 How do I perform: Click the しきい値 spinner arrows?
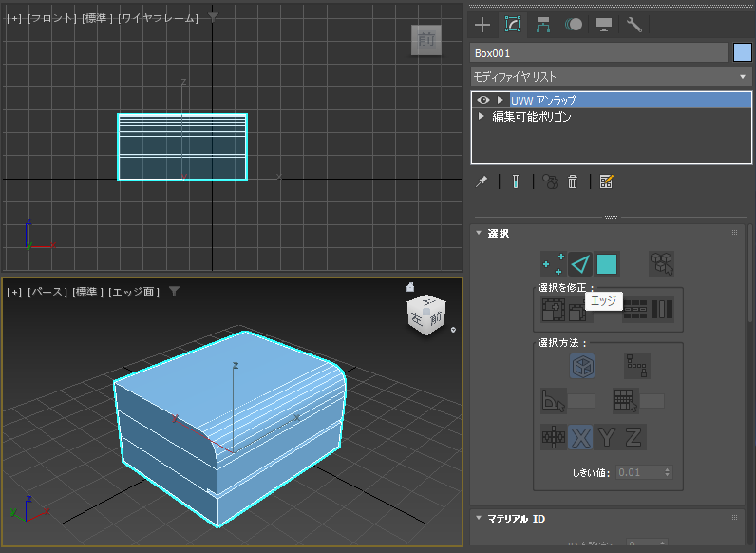pyautogui.click(x=668, y=472)
